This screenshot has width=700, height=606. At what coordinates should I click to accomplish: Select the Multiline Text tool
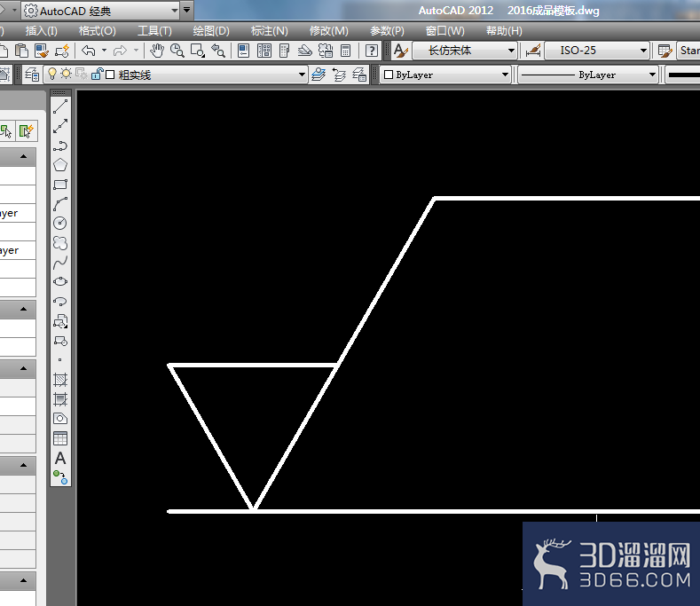(60, 458)
